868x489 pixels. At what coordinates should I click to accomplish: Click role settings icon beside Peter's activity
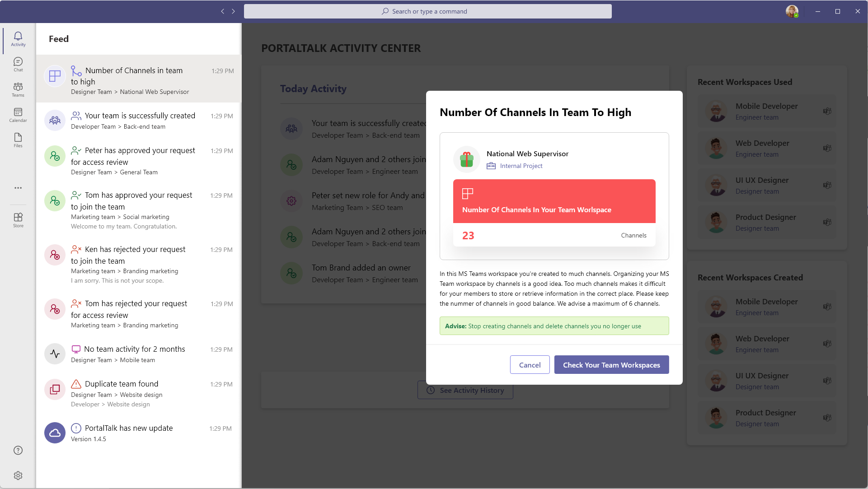(x=291, y=201)
